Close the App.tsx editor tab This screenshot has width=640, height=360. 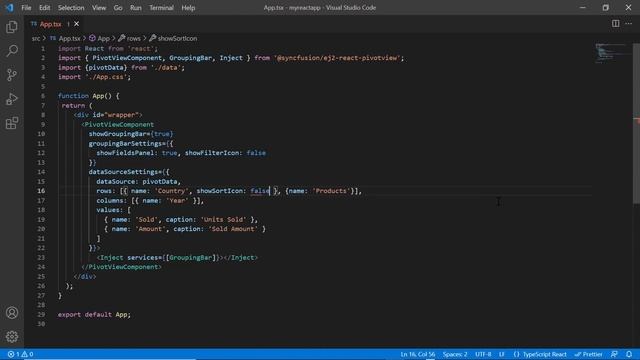(76, 24)
